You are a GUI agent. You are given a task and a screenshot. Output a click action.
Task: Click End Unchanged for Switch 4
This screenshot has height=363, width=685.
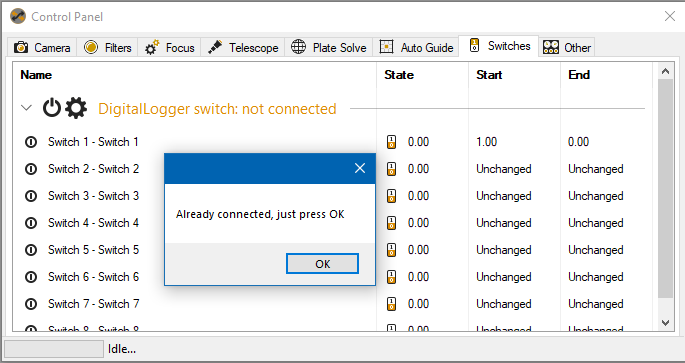[595, 223]
